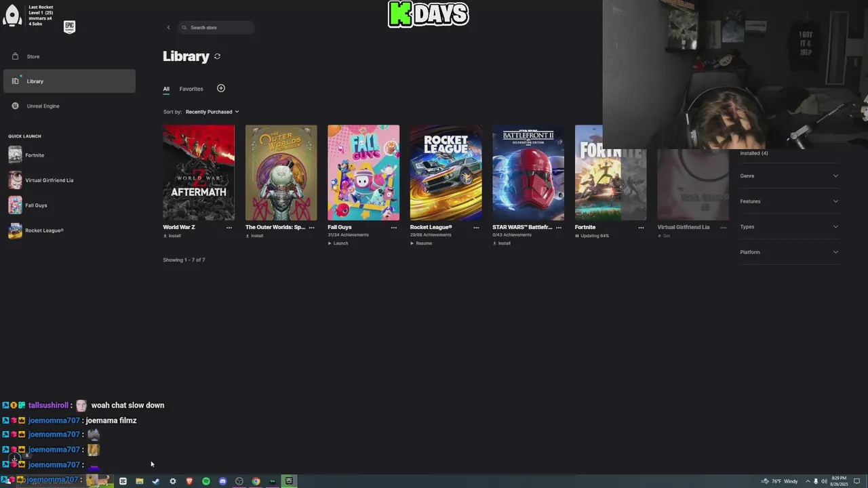Image resolution: width=868 pixels, height=488 pixels.
Task: Open The Outer Worlds more options menu
Action: (x=311, y=228)
